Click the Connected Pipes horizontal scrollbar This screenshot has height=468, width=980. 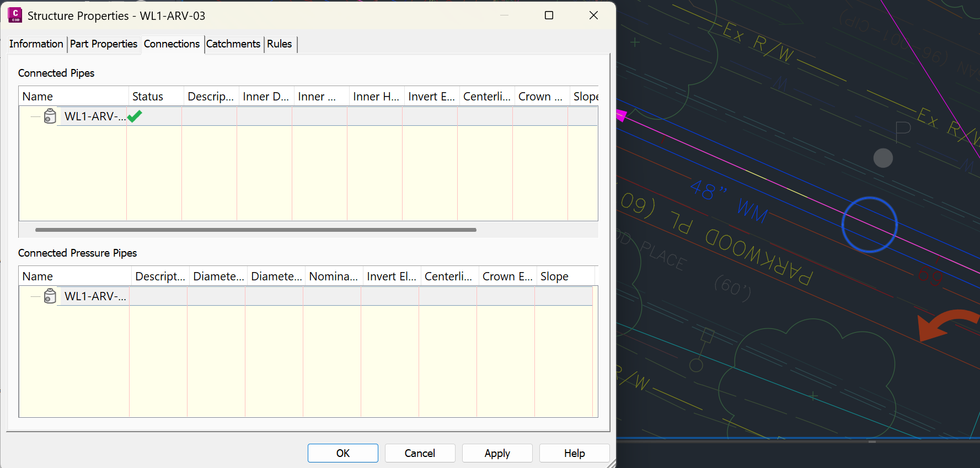pos(255,230)
